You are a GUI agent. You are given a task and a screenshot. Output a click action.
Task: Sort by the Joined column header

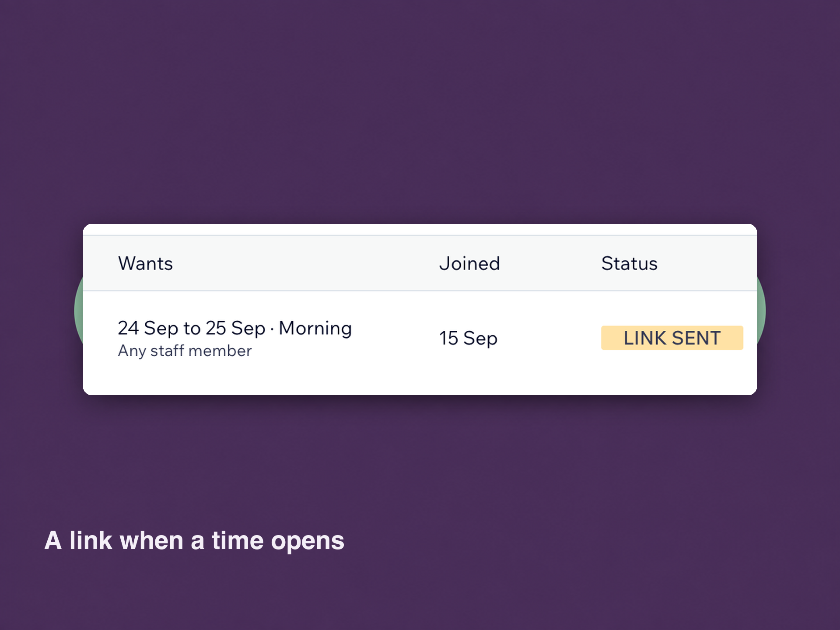tap(469, 263)
